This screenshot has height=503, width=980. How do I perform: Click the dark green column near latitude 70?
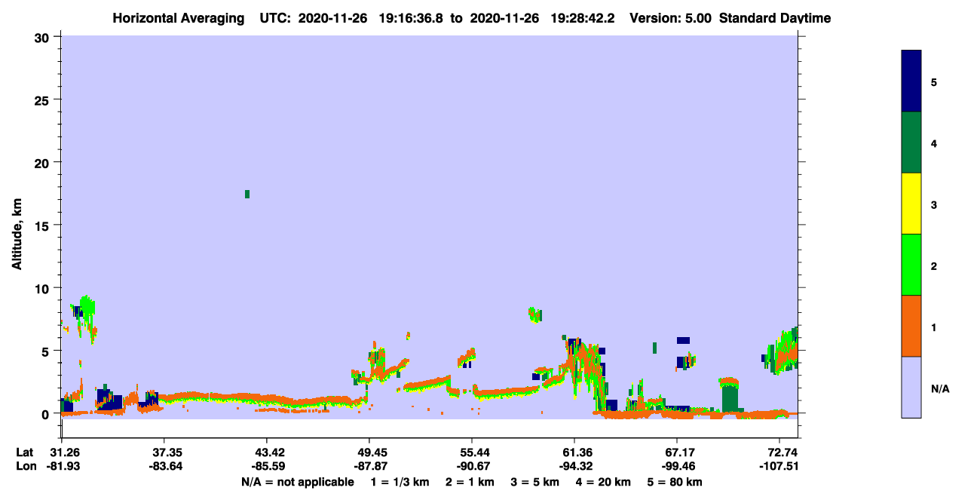coord(730,397)
